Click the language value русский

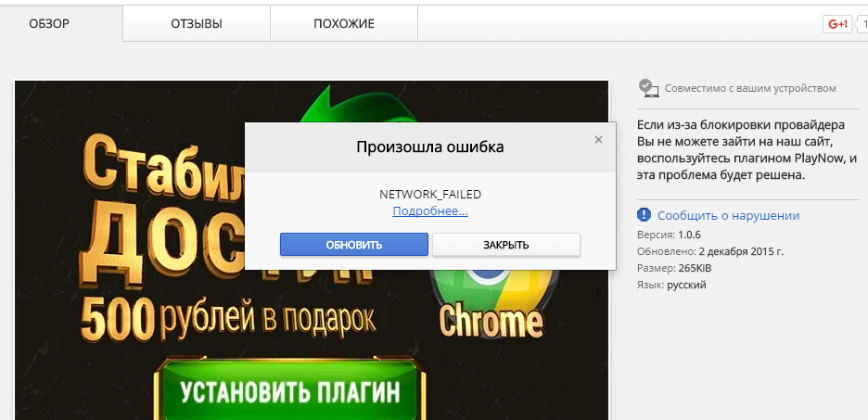(x=686, y=286)
